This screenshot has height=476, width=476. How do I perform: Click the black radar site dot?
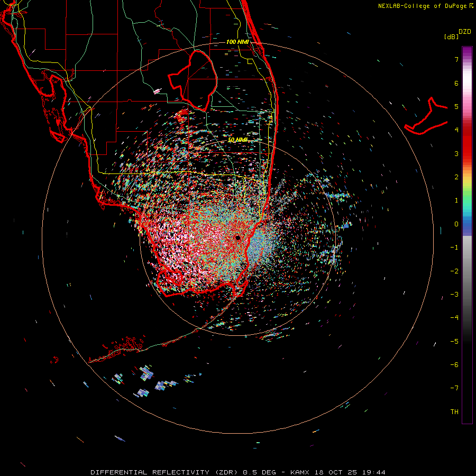pyautogui.click(x=238, y=237)
